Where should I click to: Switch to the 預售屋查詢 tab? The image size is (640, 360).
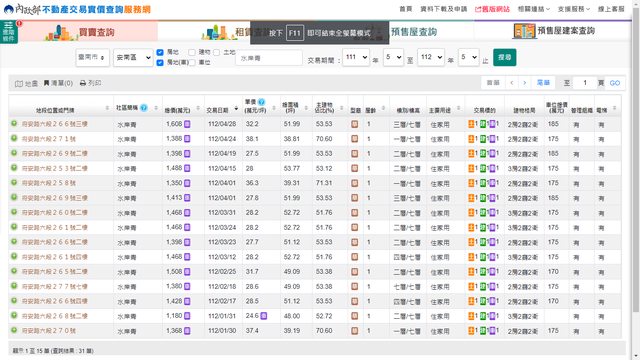[x=414, y=32]
